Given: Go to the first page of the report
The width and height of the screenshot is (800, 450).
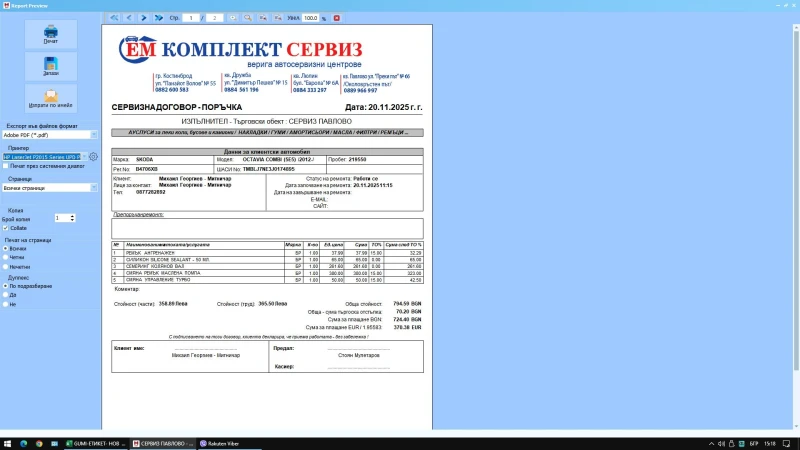Looking at the screenshot, I should [114, 18].
